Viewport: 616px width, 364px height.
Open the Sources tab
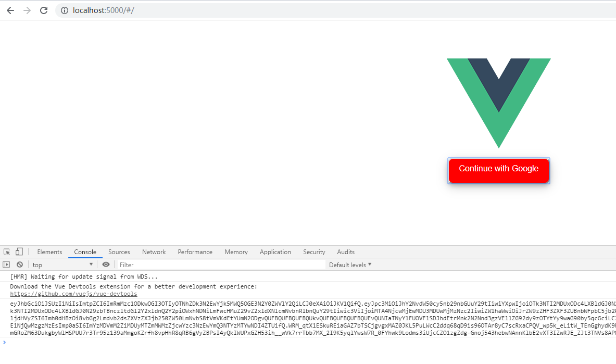pyautogui.click(x=119, y=252)
